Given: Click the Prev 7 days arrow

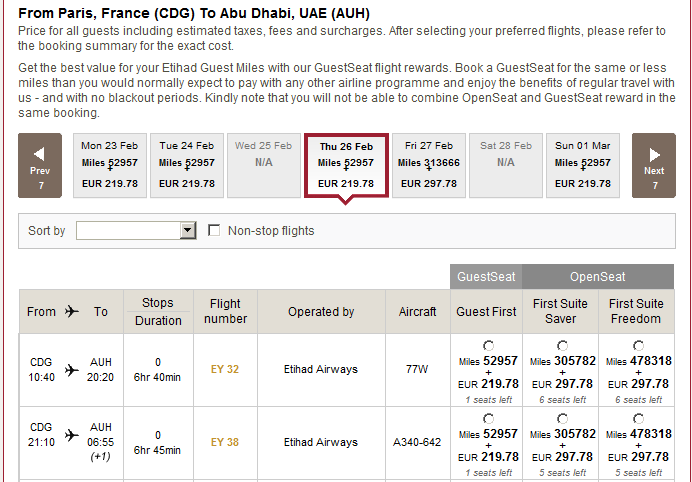Looking at the screenshot, I should [x=40, y=166].
